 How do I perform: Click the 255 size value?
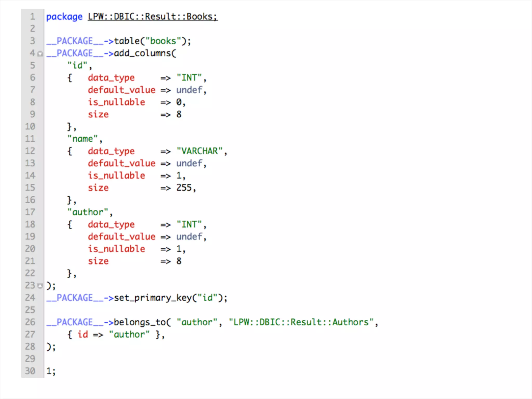(x=184, y=188)
